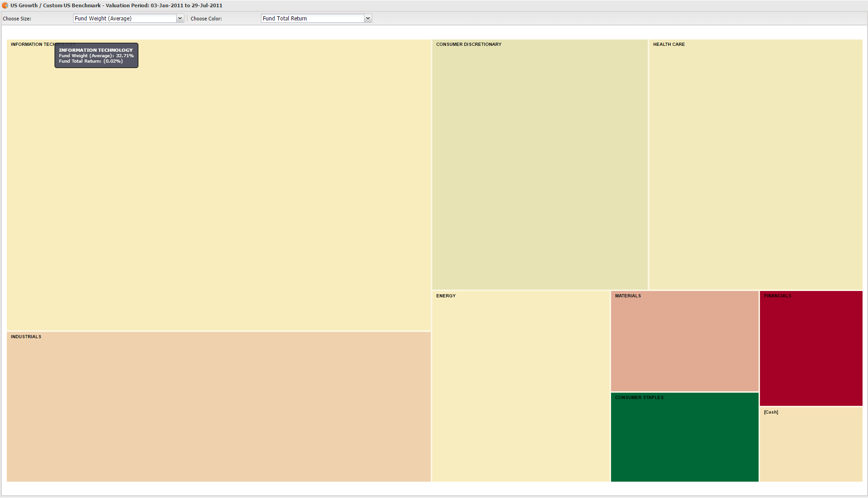Click the Choose Color label
The width and height of the screenshot is (868, 498).
click(x=206, y=19)
